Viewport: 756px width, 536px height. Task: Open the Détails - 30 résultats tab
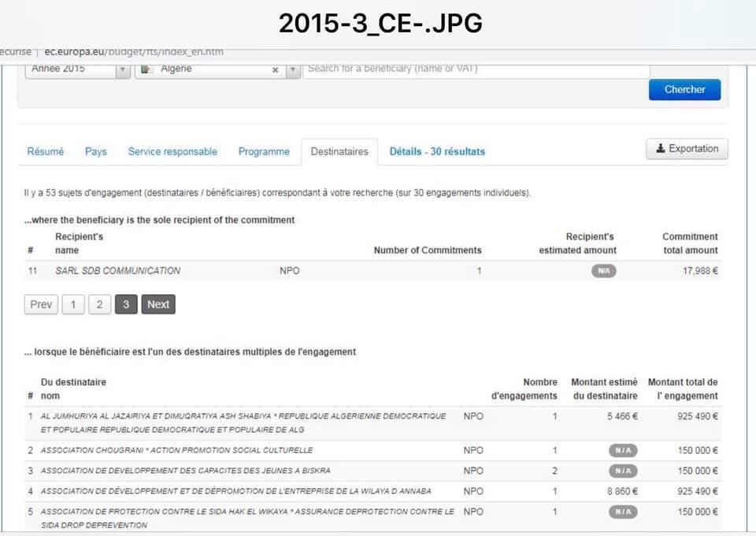point(437,151)
